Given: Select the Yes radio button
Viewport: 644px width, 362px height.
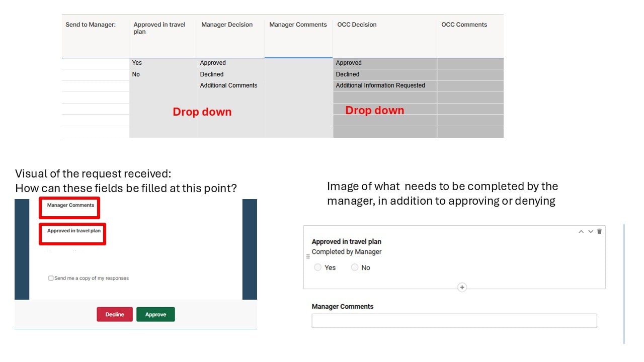Looking at the screenshot, I should click(x=317, y=267).
